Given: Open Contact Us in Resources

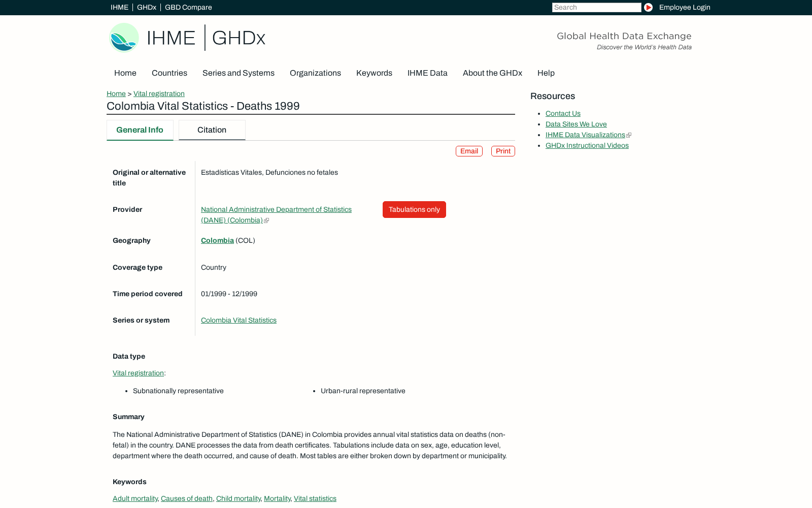Looking at the screenshot, I should tap(563, 114).
